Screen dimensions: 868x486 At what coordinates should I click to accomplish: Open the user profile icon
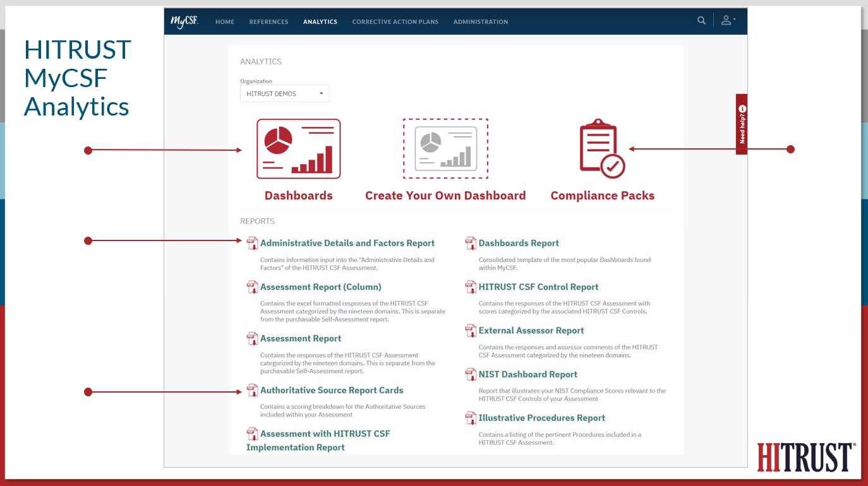click(725, 20)
